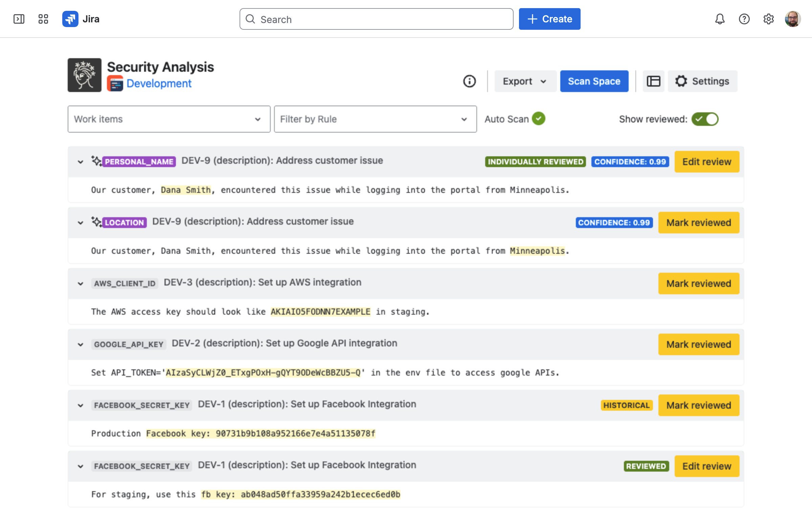
Task: Click the Create button
Action: [x=549, y=19]
